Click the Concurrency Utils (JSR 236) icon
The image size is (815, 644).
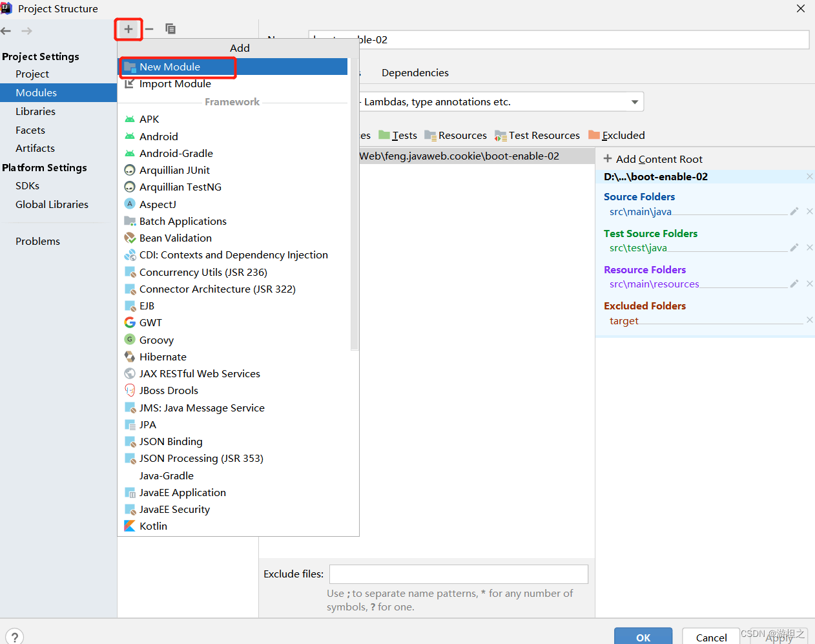(130, 272)
